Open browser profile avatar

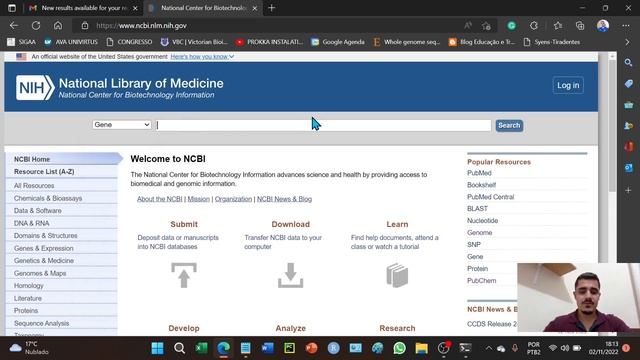coord(603,26)
